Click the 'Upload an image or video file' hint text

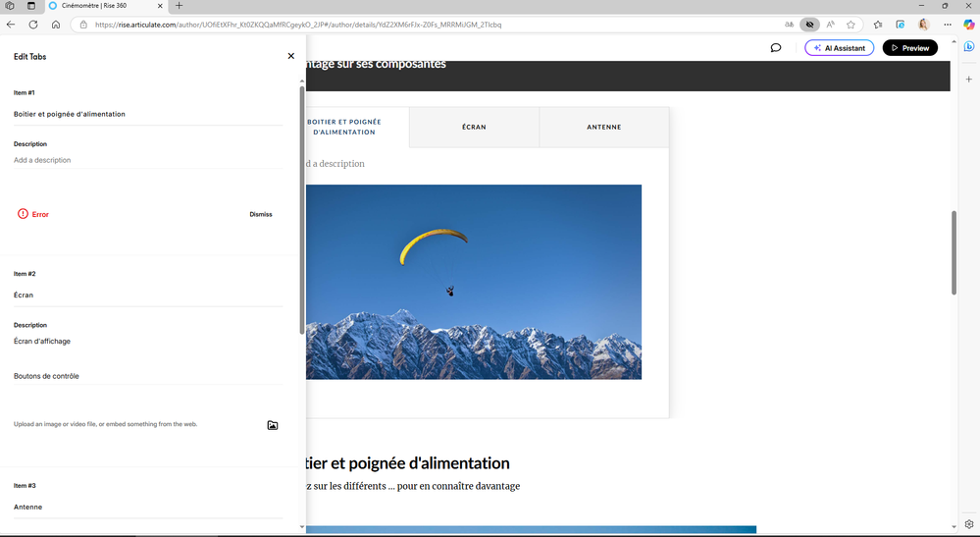106,424
